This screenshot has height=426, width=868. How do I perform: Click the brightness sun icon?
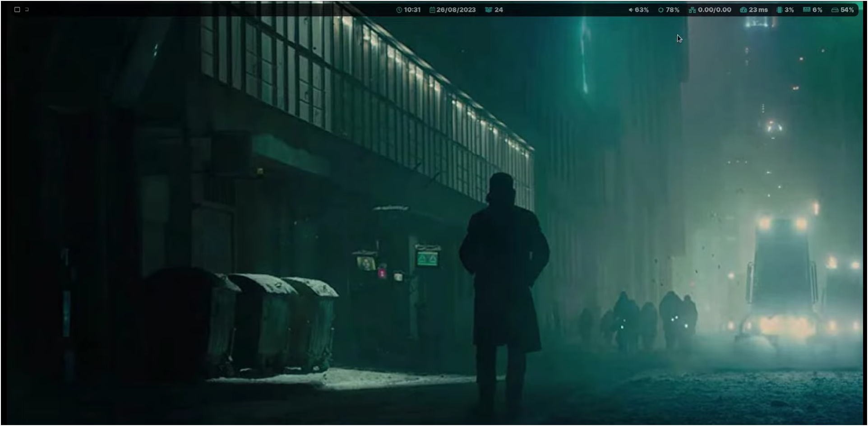[661, 10]
